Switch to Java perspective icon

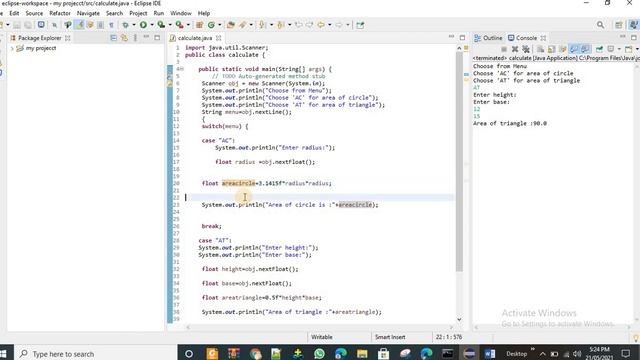tap(633, 25)
